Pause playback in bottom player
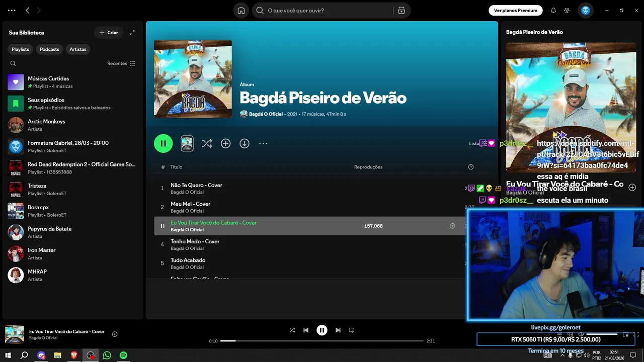 [x=322, y=330]
